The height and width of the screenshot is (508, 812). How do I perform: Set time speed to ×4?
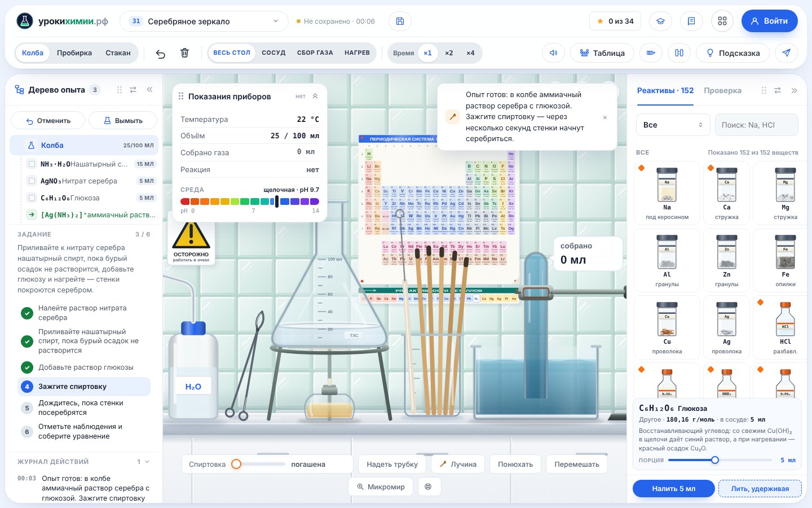point(470,53)
